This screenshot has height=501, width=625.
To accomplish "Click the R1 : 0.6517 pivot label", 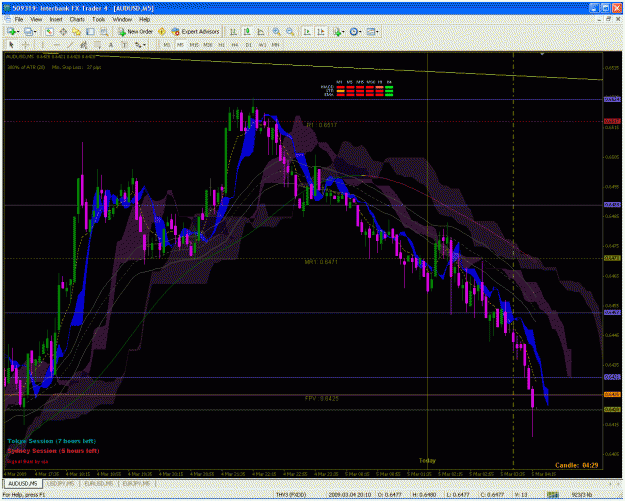I will 322,125.
